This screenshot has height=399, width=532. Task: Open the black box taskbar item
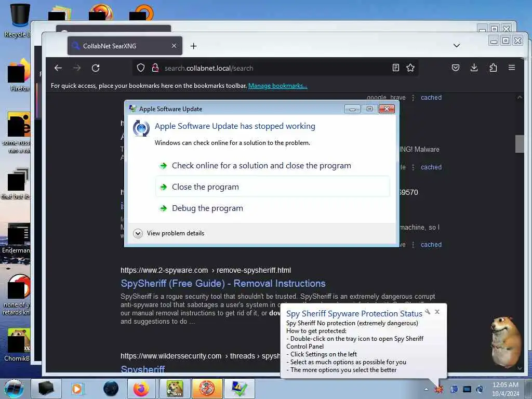tap(46, 389)
